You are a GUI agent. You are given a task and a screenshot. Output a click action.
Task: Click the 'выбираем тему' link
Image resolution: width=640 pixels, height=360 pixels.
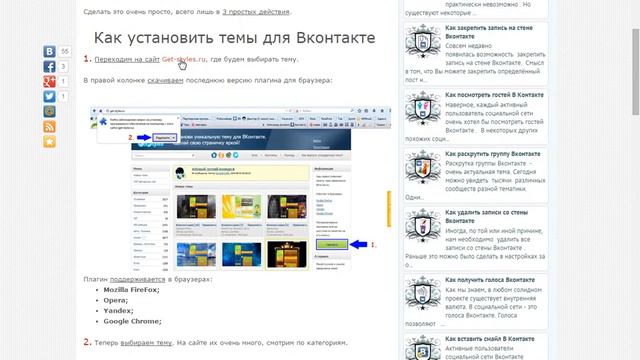click(x=146, y=342)
